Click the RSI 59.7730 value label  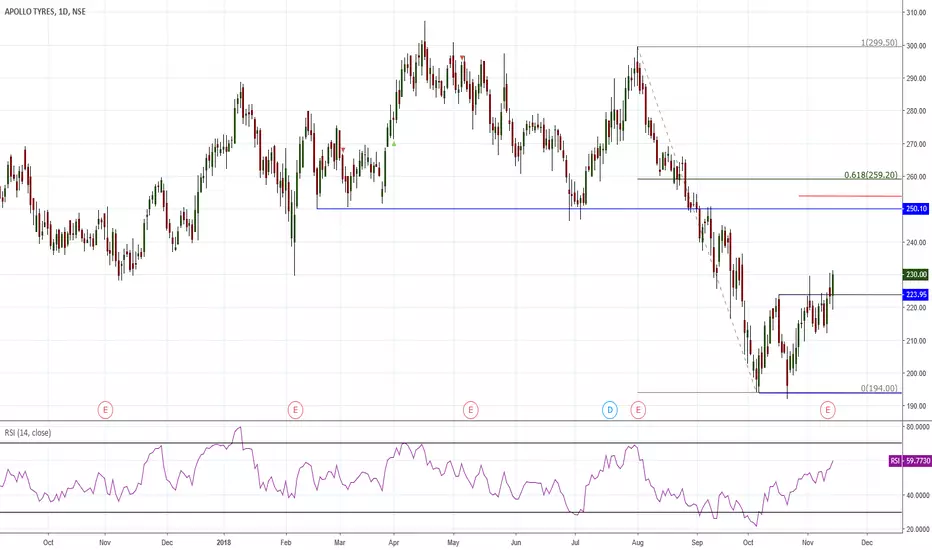910,461
